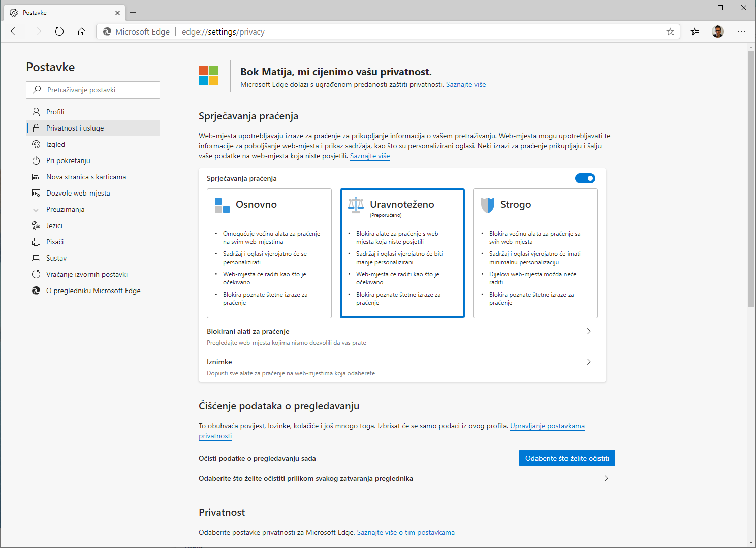
Task: Select the Osnovno tracking prevention card
Action: point(269,253)
